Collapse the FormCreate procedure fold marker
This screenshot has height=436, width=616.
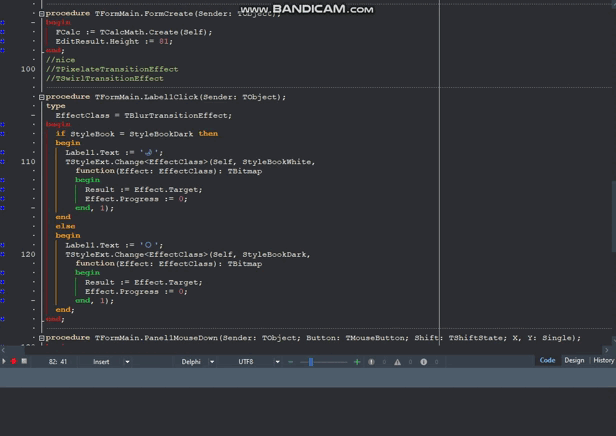pyautogui.click(x=41, y=13)
